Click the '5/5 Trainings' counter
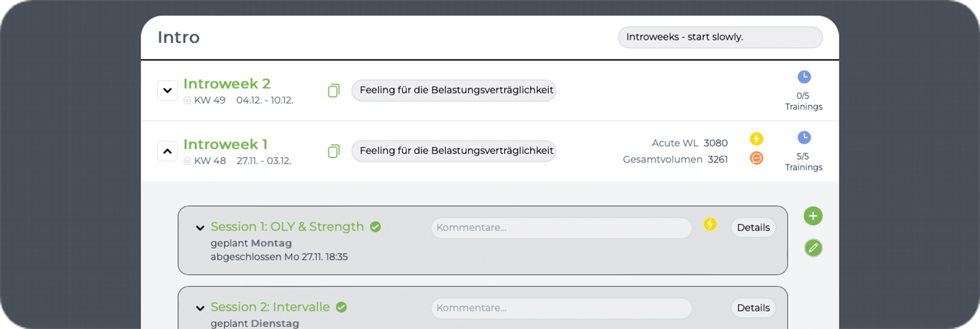 [x=804, y=161]
